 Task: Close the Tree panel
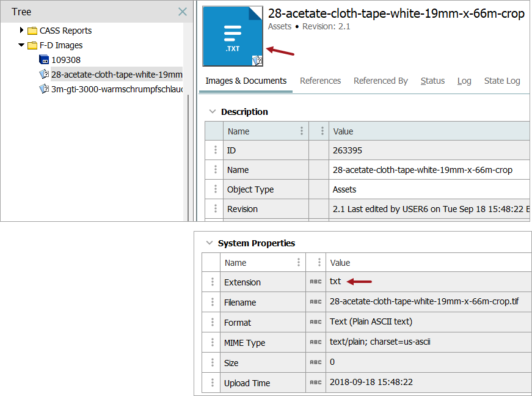[x=182, y=12]
